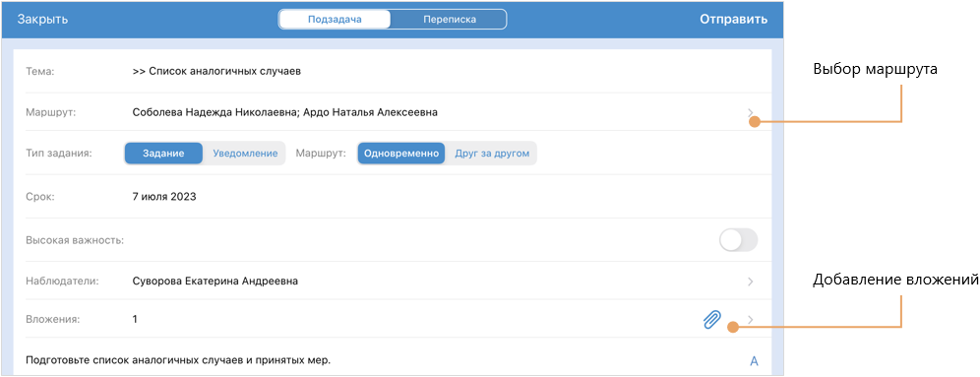Edit the Тема field text
This screenshot has height=377, width=980.
216,71
